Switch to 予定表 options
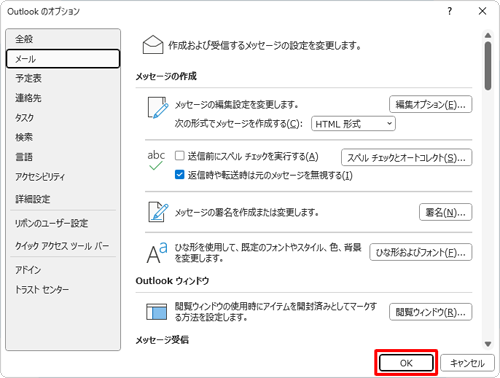 [x=63, y=78]
